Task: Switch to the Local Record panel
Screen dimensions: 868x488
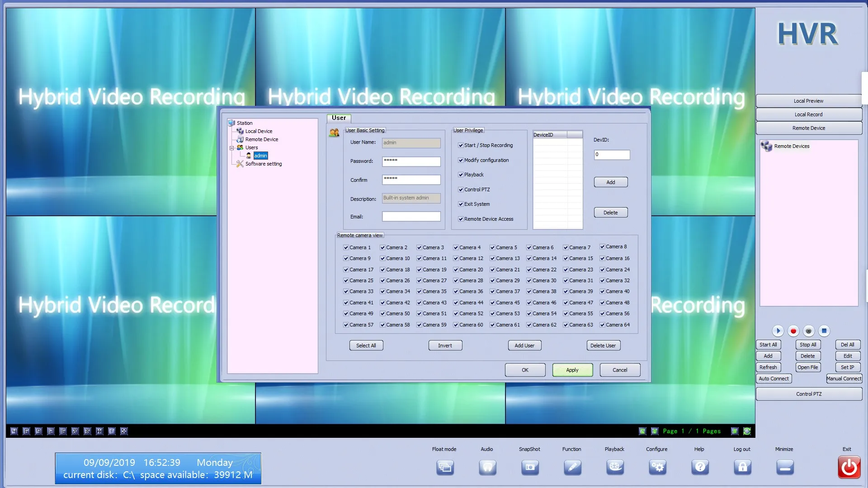Action: (808, 114)
